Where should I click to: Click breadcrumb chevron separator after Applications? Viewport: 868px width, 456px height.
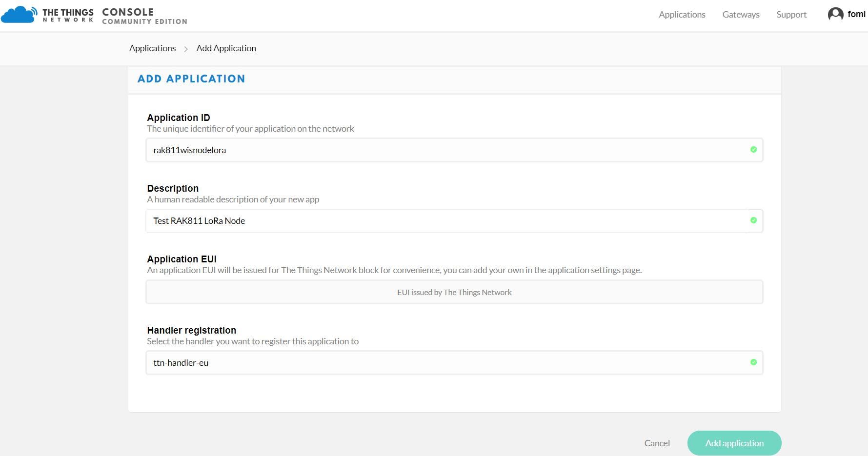point(186,49)
